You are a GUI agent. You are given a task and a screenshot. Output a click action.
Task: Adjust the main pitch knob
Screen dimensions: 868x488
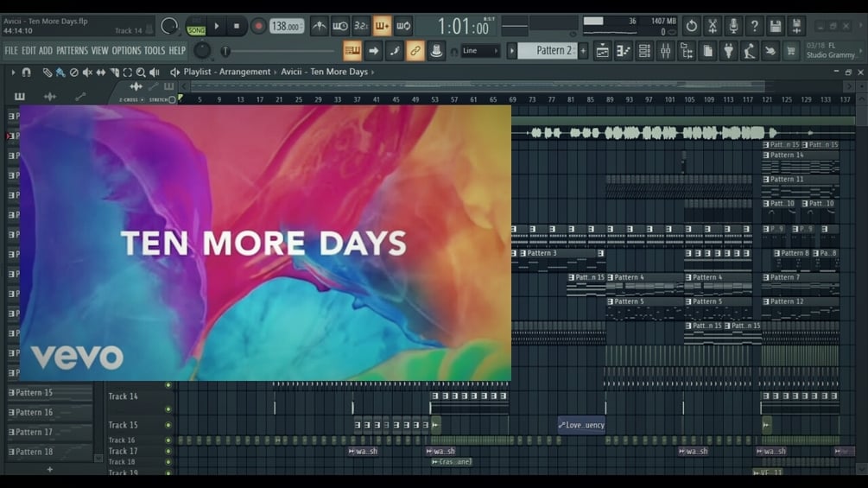203,51
